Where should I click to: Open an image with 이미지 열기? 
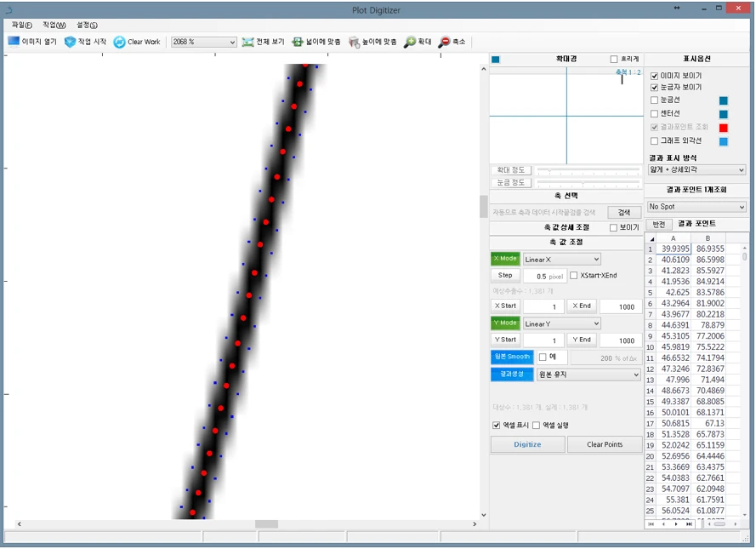(32, 42)
